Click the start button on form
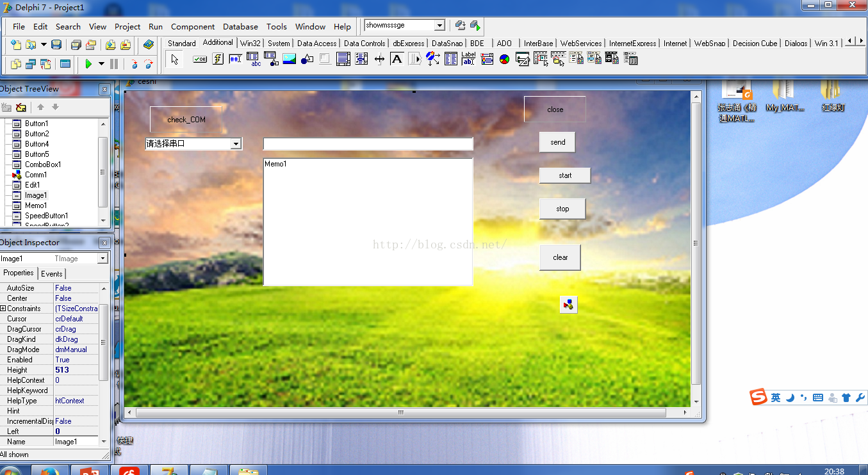The image size is (868, 475). [565, 175]
